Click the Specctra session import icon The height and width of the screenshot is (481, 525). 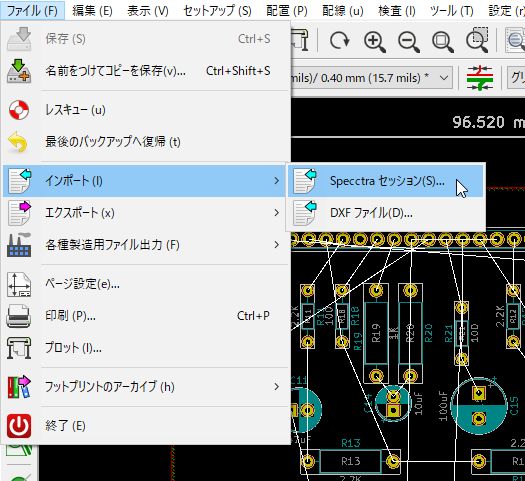(305, 181)
